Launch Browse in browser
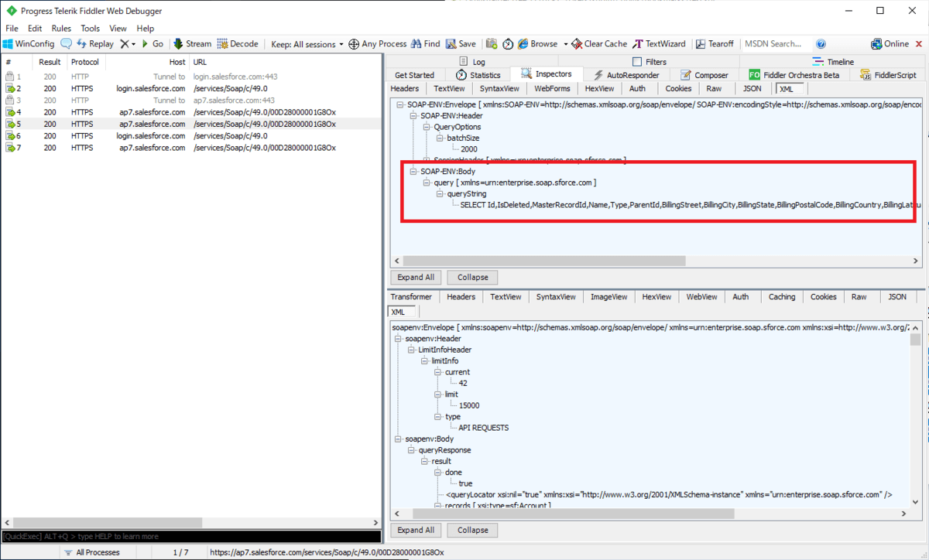929x560 pixels. [x=538, y=44]
